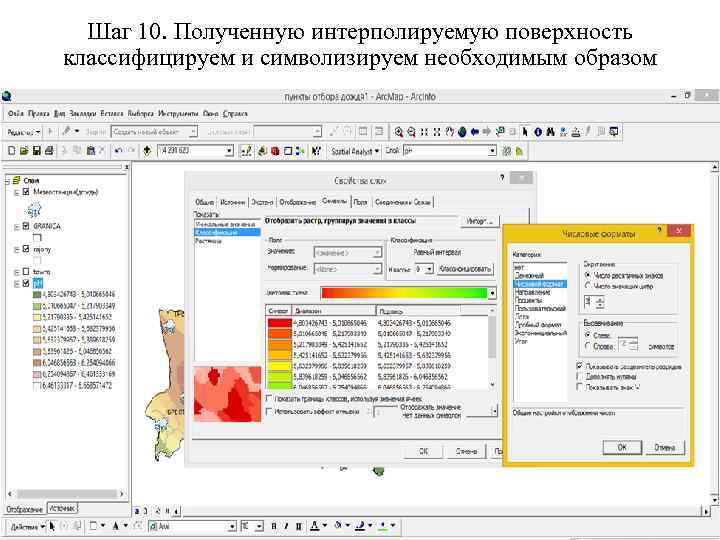This screenshot has width=720, height=540.
Task: Click the Underline text formatting button
Action: (299, 526)
